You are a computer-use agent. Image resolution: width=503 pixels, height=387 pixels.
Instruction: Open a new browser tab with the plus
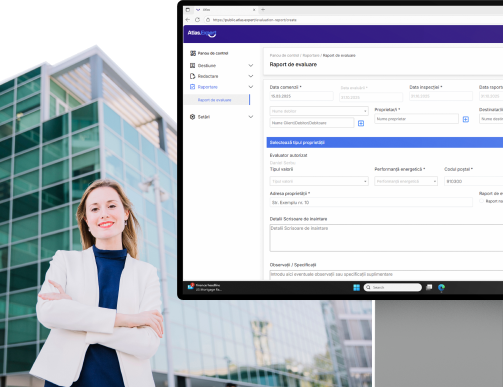pyautogui.click(x=263, y=10)
